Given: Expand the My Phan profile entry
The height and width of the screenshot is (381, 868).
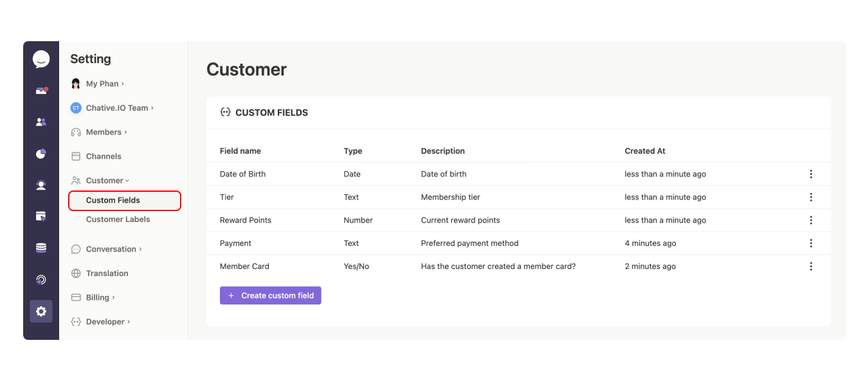Looking at the screenshot, I should click(101, 83).
